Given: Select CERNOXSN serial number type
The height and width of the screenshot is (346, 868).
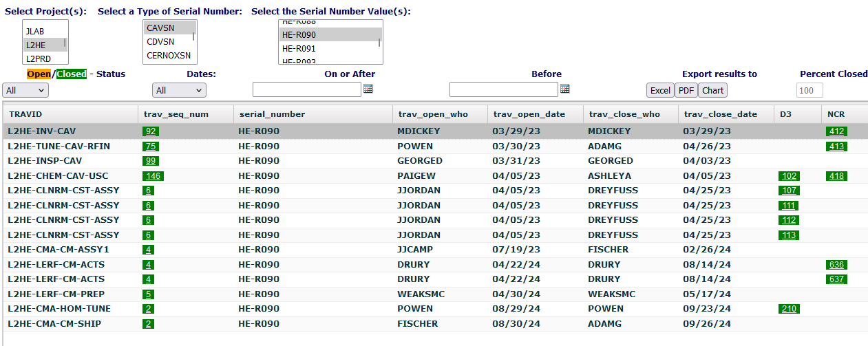Looking at the screenshot, I should click(x=169, y=56).
